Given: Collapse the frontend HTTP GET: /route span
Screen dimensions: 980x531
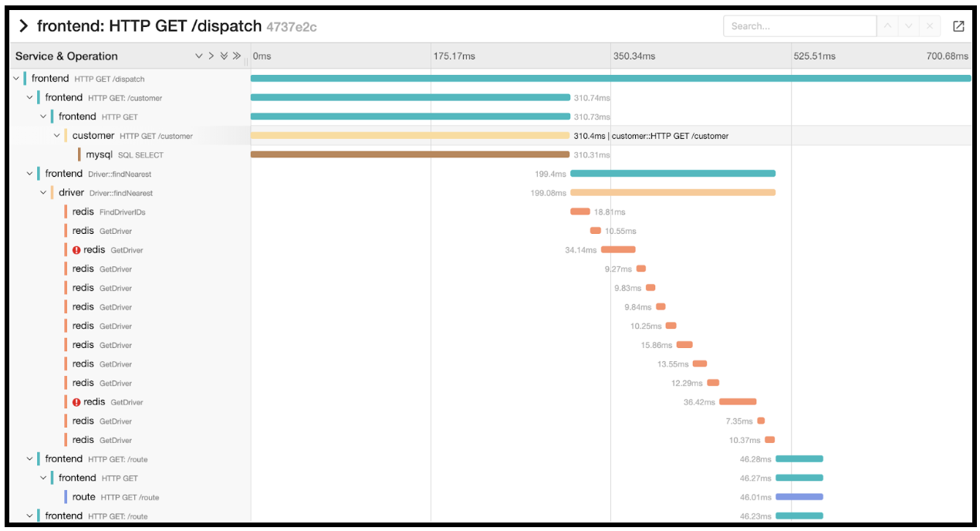Looking at the screenshot, I should (29, 458).
